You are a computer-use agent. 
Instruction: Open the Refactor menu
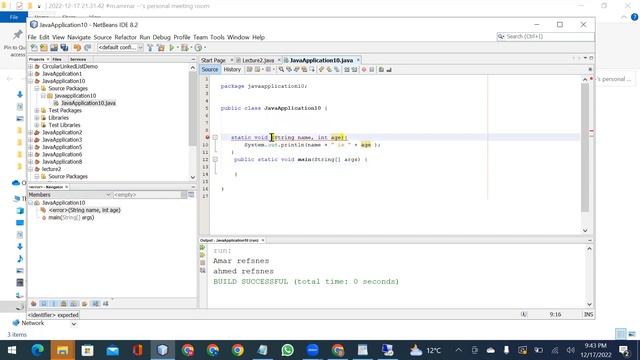point(125,37)
